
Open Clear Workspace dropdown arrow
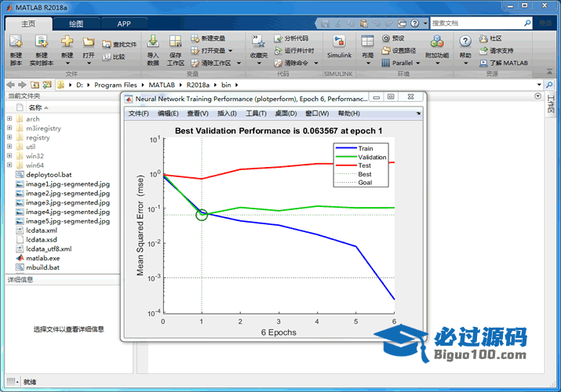coord(239,64)
